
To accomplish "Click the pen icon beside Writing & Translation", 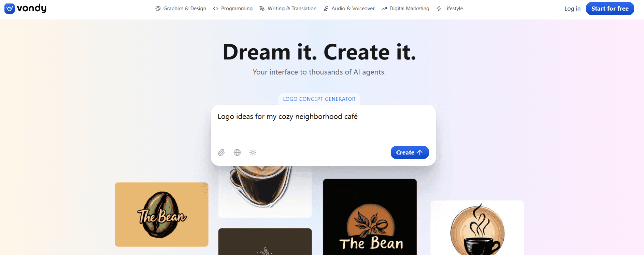I will tap(262, 9).
